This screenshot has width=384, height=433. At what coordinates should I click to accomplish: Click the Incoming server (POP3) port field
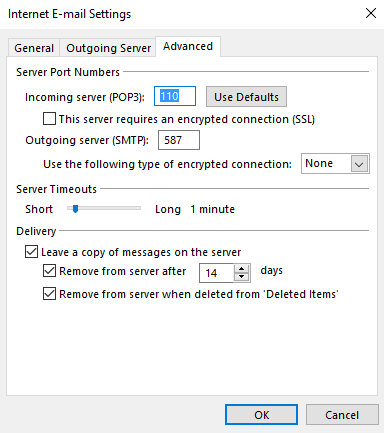click(175, 96)
